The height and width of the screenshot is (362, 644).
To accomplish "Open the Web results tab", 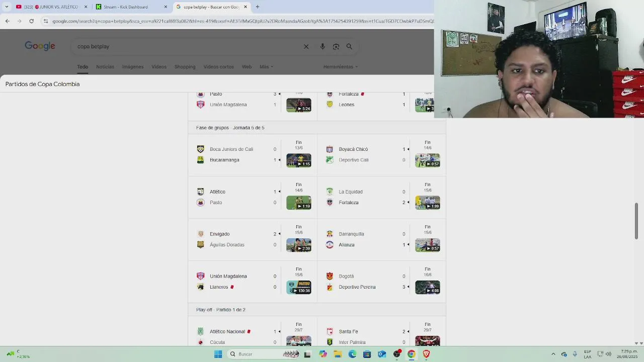I will click(x=247, y=66).
